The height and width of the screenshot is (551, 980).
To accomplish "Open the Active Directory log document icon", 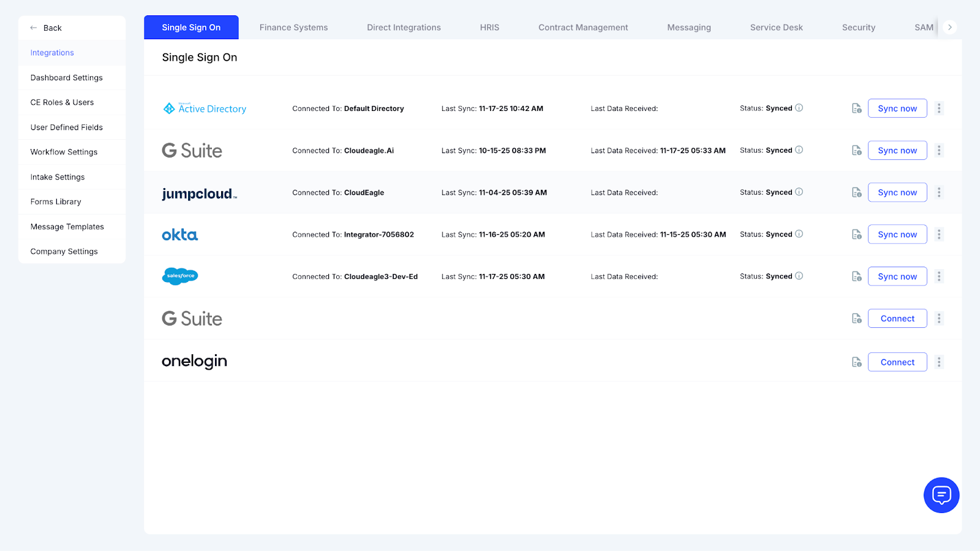I will click(x=857, y=108).
